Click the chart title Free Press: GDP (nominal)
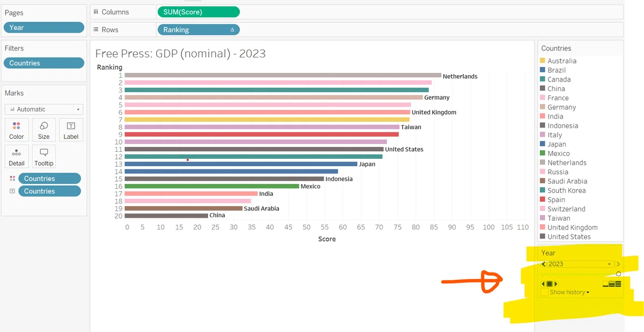This screenshot has width=644, height=332. pyautogui.click(x=180, y=54)
